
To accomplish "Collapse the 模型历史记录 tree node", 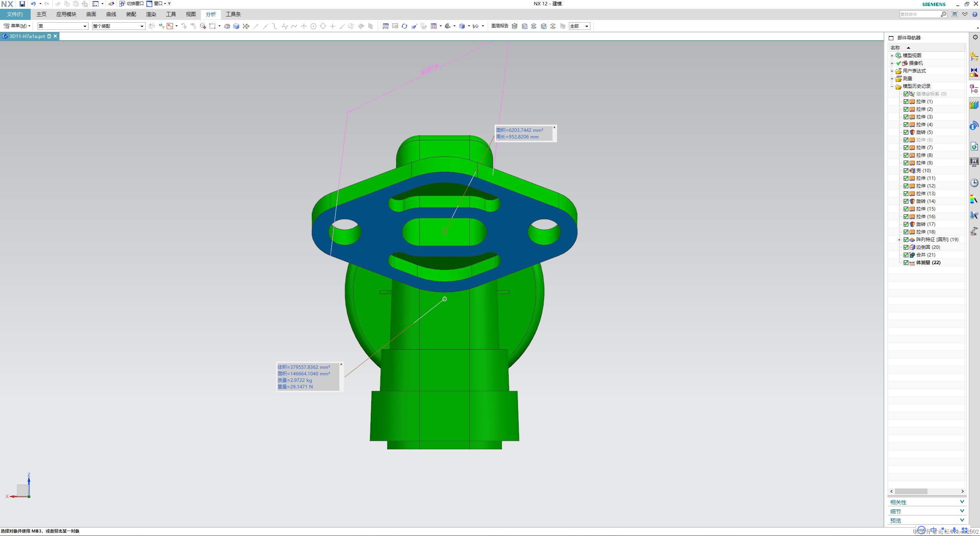I will (892, 86).
